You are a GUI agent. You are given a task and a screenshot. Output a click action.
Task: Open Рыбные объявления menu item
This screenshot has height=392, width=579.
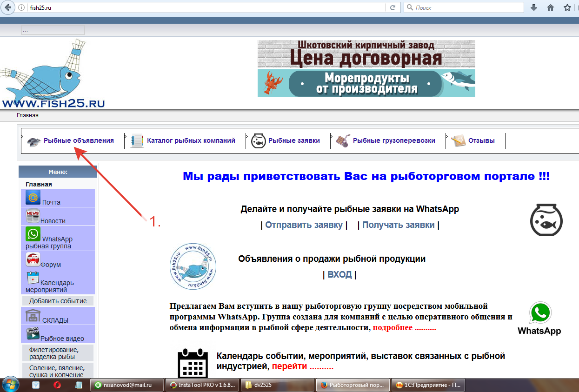tap(79, 140)
